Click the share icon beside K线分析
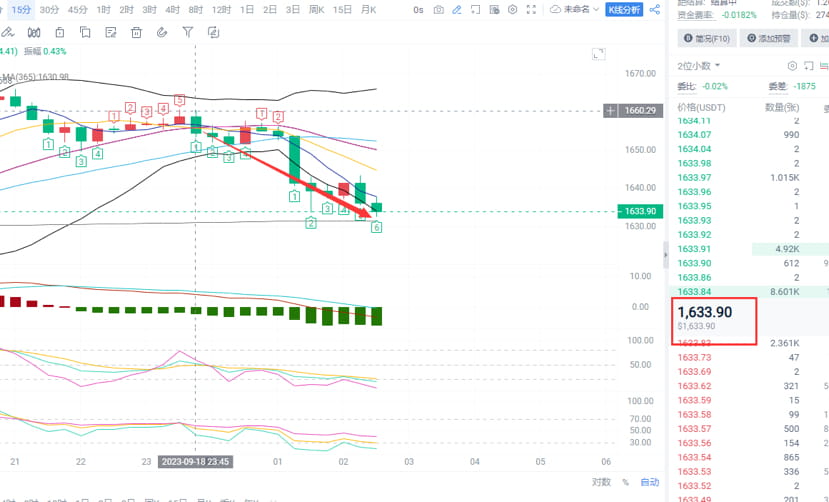Viewport: 829px width, 502px height. pos(655,10)
